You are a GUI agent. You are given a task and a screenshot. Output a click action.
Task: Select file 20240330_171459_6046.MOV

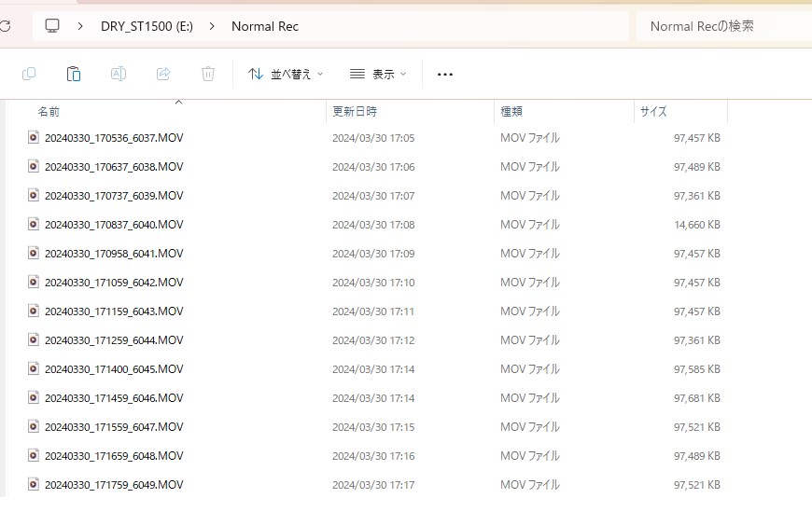[x=114, y=398]
